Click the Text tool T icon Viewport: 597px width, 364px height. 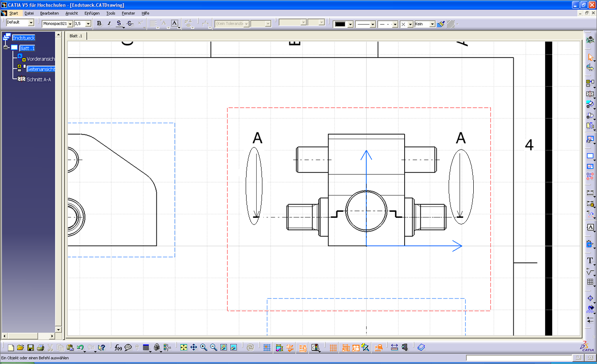[590, 261]
